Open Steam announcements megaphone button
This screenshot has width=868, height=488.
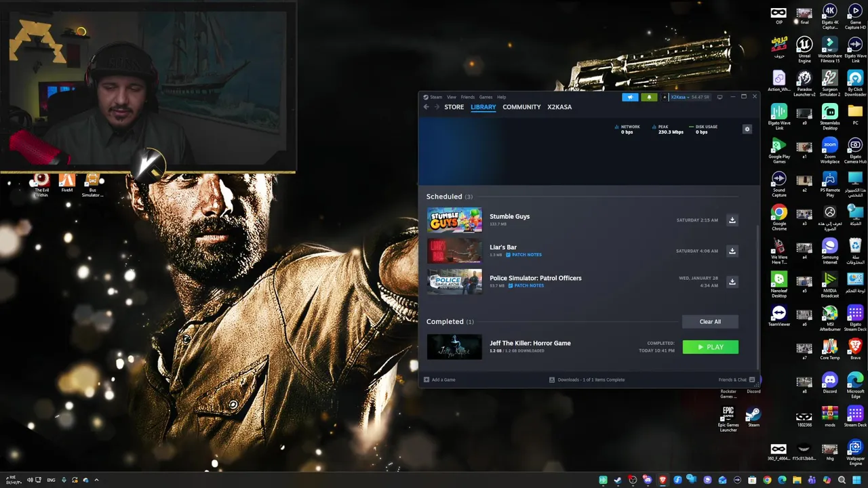(630, 97)
